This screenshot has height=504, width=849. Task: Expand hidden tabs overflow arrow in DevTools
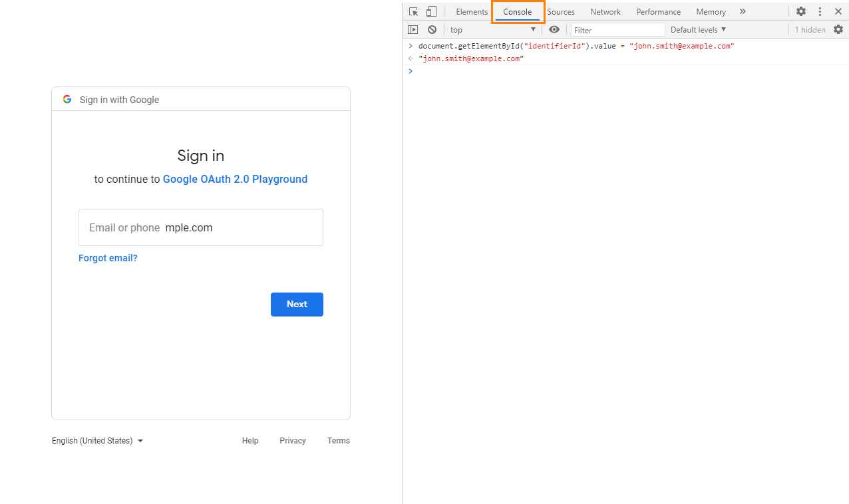743,11
